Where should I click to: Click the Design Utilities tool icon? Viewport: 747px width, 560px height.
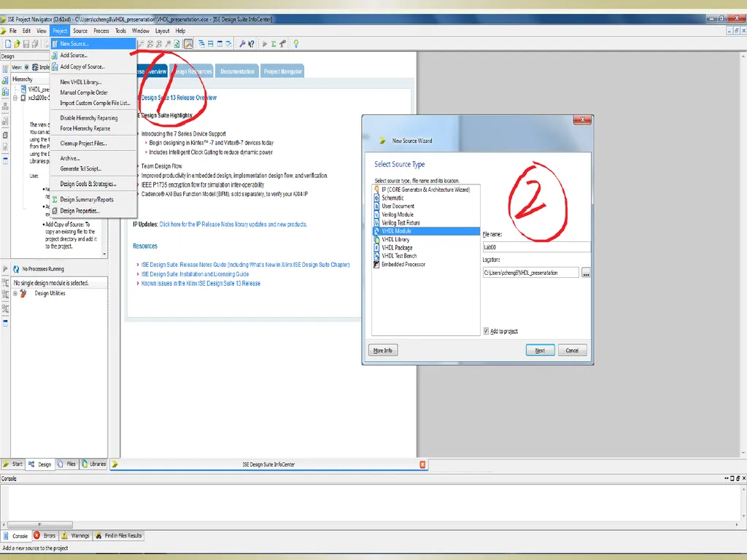[x=23, y=293]
